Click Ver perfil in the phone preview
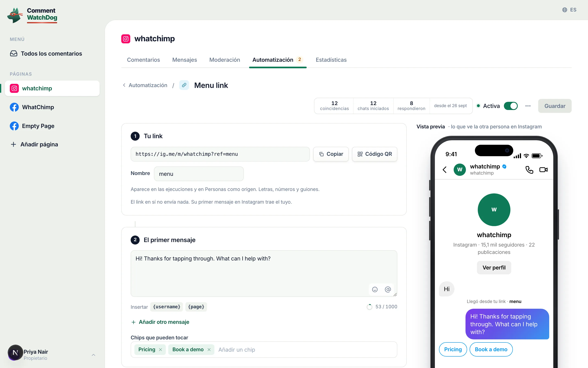The height and width of the screenshot is (368, 588). (x=494, y=267)
